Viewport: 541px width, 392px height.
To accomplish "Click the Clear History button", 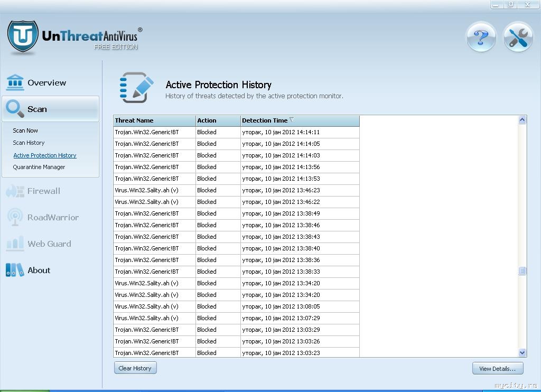I will click(135, 368).
